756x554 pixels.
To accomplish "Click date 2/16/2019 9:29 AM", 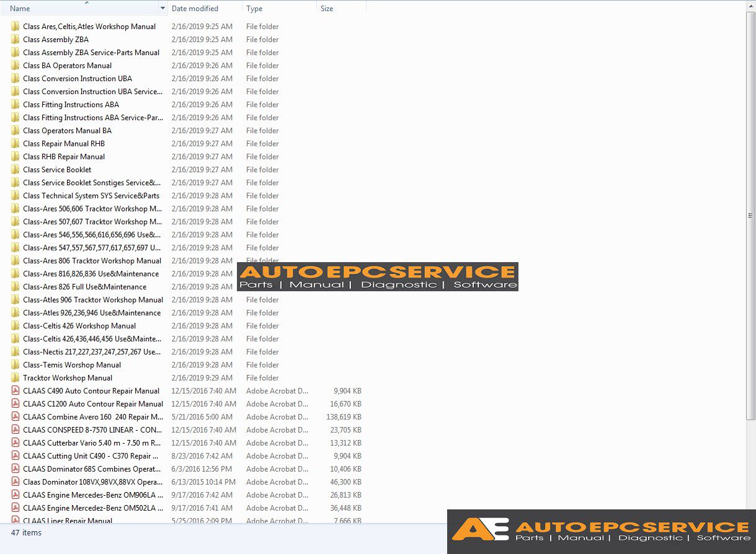I will (202, 378).
